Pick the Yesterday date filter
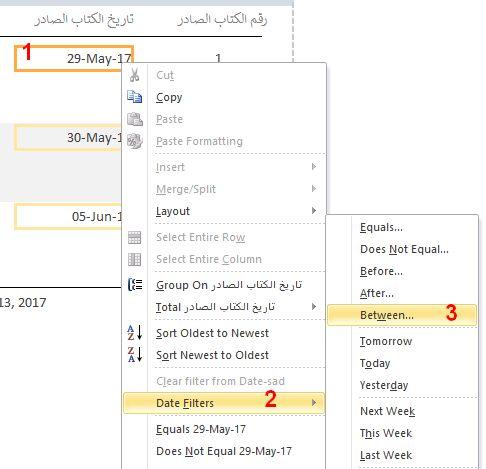Screen dimensions: 486x469 coord(384,385)
